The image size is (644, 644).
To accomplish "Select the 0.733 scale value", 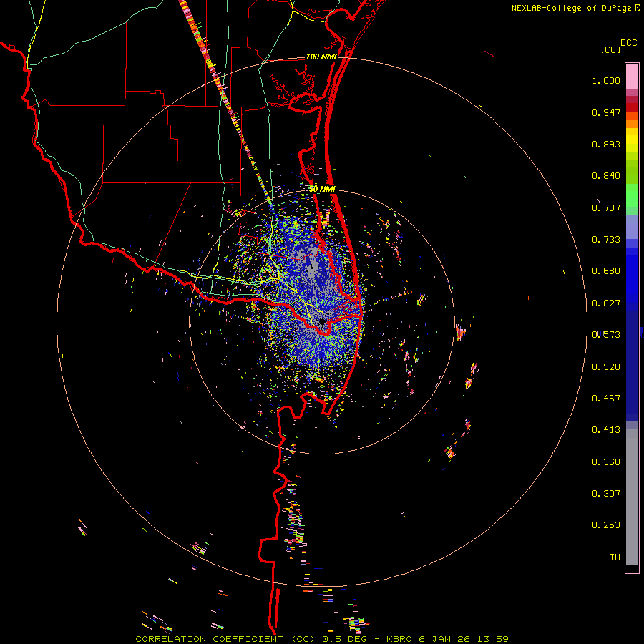I will [606, 240].
